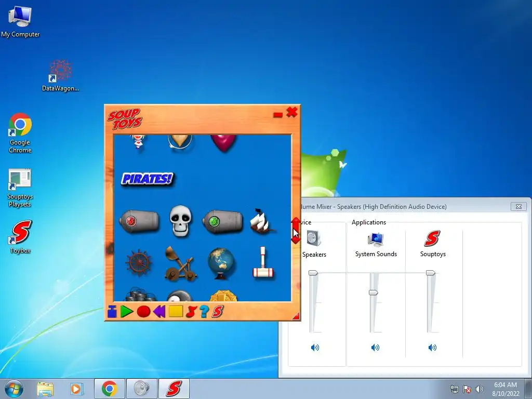532x399 pixels.
Task: Click the System Sounds icon in Volume Mixer
Action: pyautogui.click(x=376, y=239)
